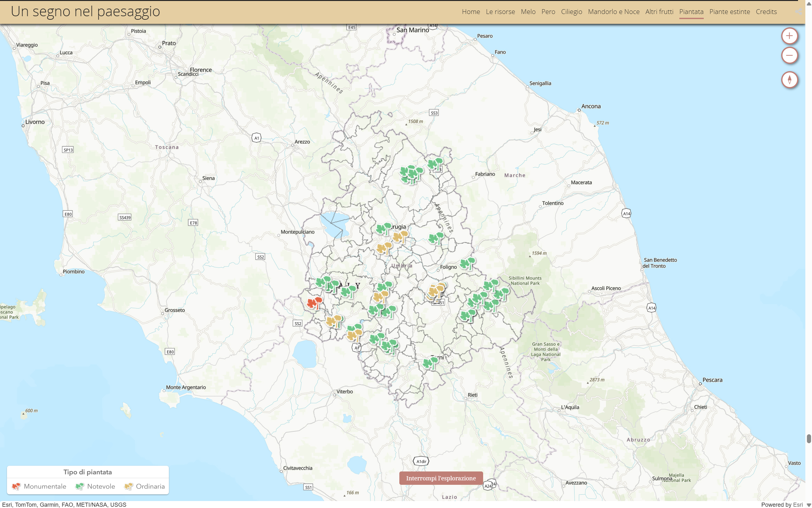Reset map orientation with compass button
The height and width of the screenshot is (508, 812).
pyautogui.click(x=789, y=80)
